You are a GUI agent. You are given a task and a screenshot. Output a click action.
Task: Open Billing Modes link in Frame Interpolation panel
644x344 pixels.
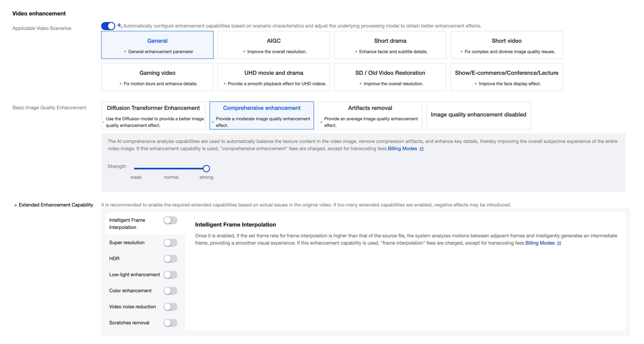coord(540,243)
